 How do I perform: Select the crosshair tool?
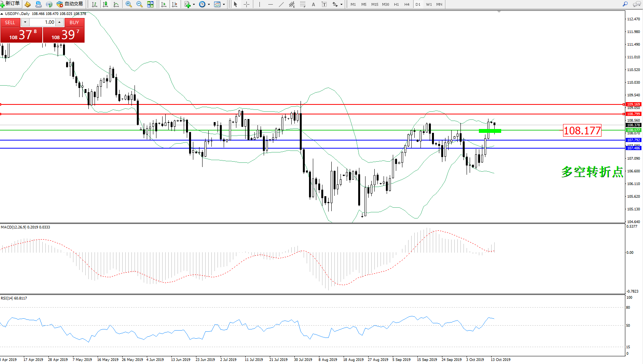246,4
